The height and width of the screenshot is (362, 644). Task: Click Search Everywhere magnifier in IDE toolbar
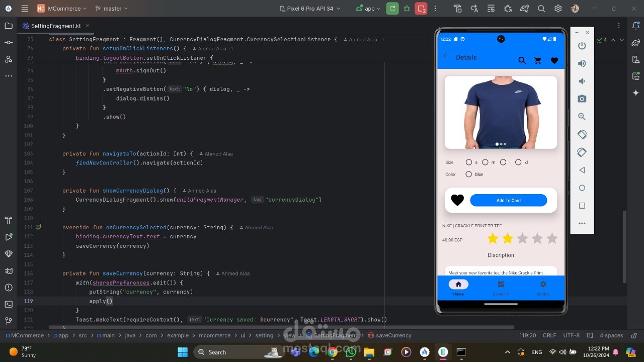[x=541, y=9]
